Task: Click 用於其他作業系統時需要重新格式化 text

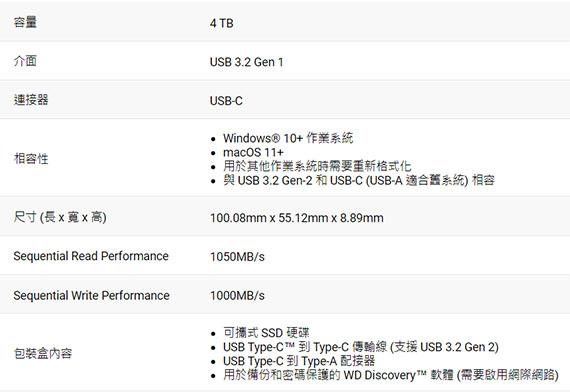Action: (317, 166)
